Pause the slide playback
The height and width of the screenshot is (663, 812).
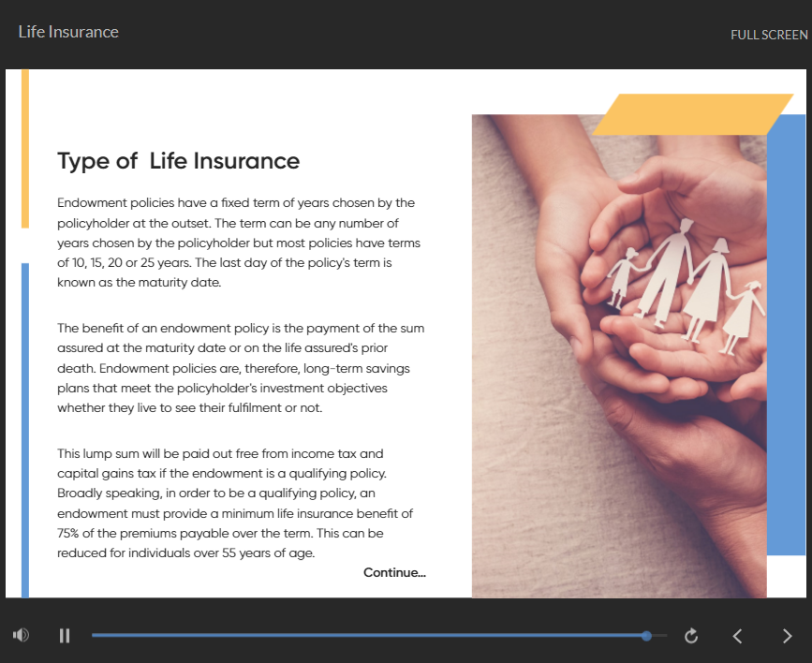[65, 636]
